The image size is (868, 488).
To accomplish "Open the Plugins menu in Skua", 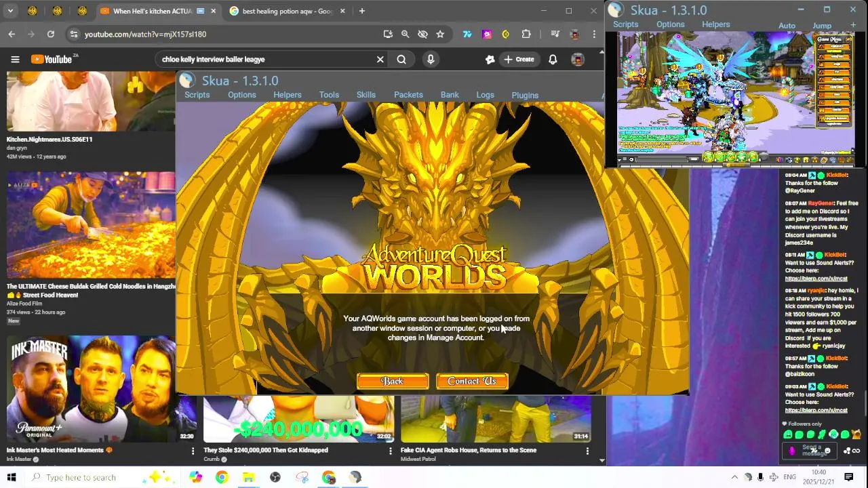I will pos(525,96).
